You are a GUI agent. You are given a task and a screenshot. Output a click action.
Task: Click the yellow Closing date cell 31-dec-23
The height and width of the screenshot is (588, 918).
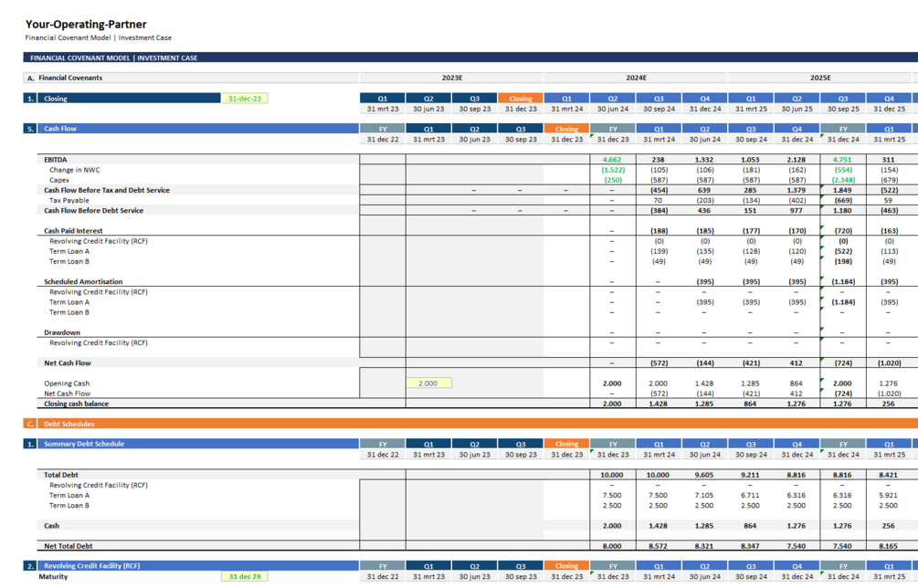pos(244,99)
